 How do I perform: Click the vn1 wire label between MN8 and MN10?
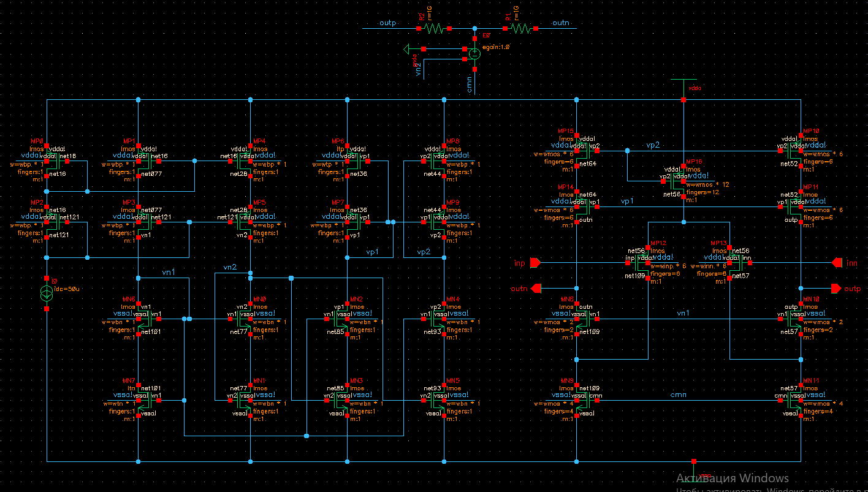pyautogui.click(x=683, y=312)
